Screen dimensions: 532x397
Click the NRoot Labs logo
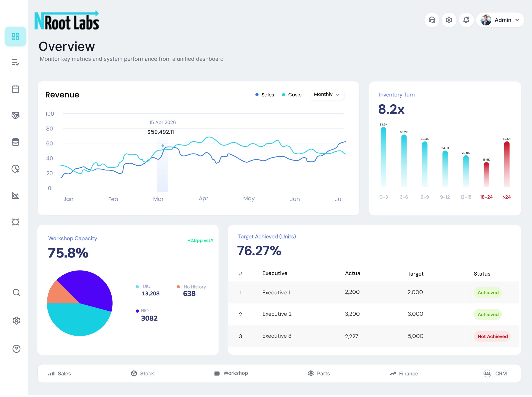tap(67, 20)
